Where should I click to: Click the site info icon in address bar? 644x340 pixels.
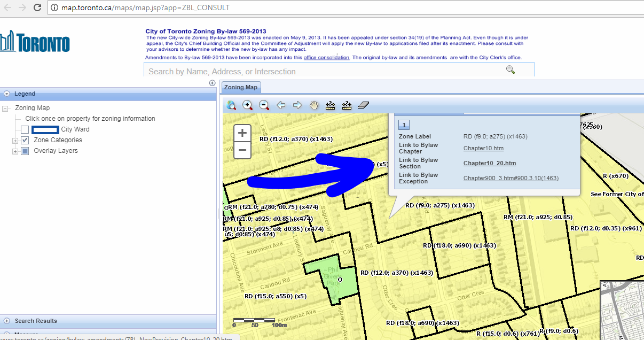[55, 7]
